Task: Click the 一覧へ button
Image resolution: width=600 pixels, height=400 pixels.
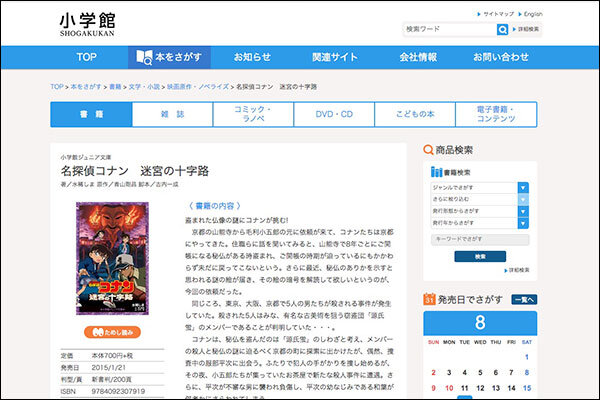Action: click(524, 300)
